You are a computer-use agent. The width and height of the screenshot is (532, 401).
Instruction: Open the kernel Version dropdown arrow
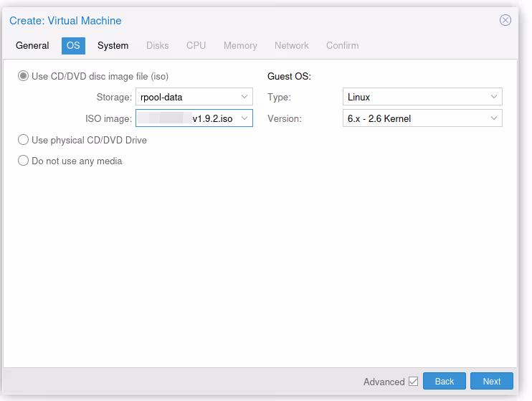point(494,118)
